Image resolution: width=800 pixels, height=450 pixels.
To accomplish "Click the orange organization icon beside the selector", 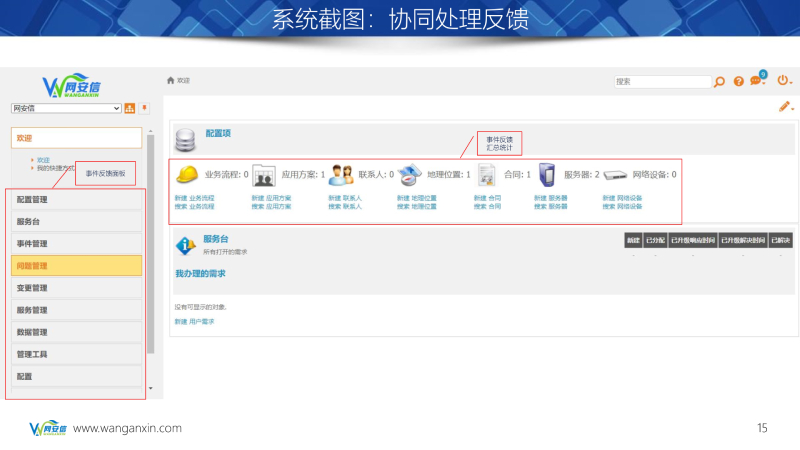I will point(129,108).
